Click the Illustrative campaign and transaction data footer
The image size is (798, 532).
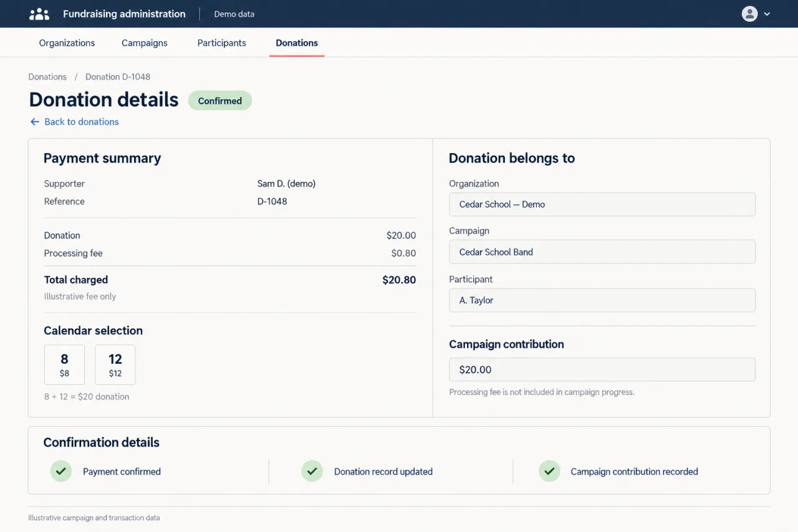pos(94,518)
